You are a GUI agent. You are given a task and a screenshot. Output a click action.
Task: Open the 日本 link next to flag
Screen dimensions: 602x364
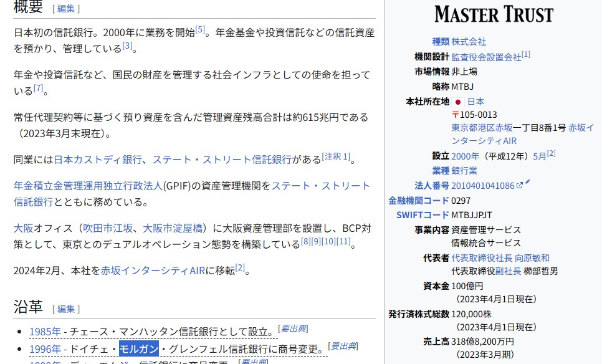(475, 102)
